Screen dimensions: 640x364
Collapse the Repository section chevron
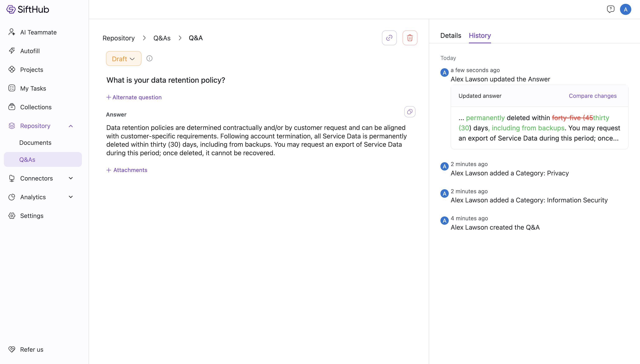71,126
